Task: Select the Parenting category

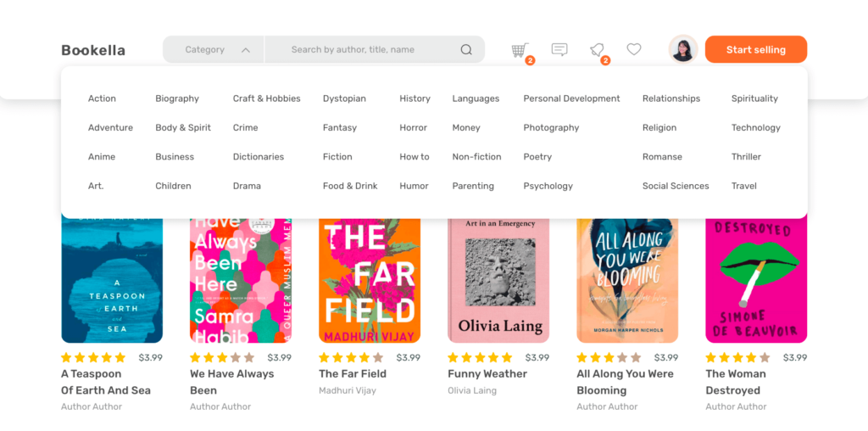Action: pos(473,186)
